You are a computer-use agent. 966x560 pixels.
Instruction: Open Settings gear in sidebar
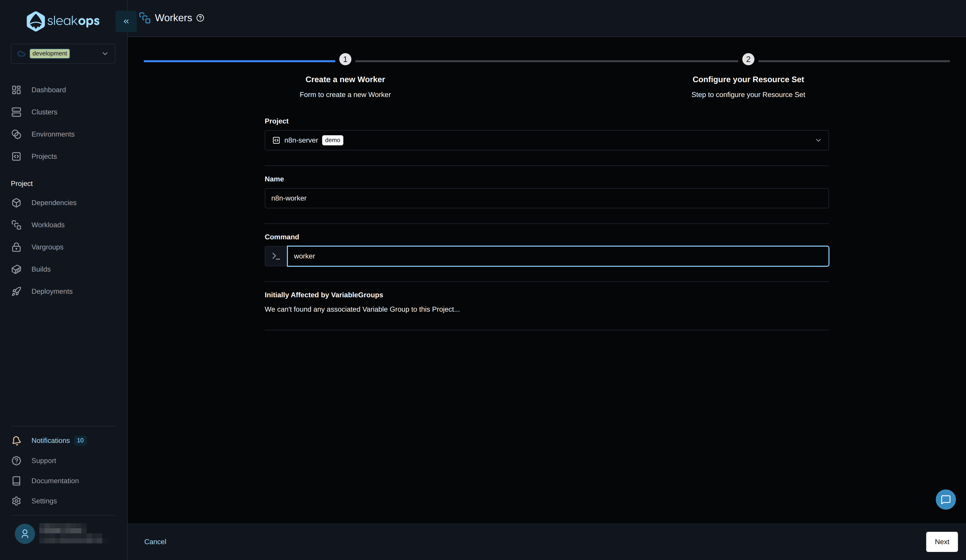coord(16,501)
